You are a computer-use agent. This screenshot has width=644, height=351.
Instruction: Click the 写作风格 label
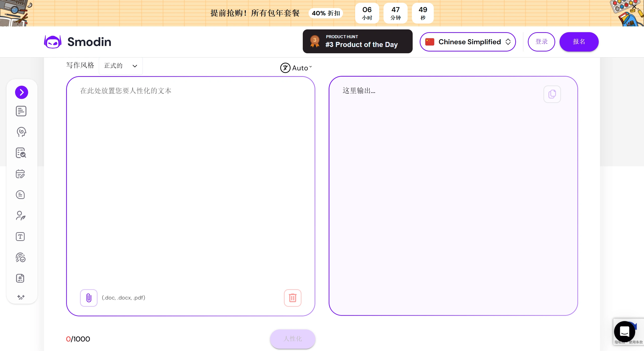click(80, 65)
